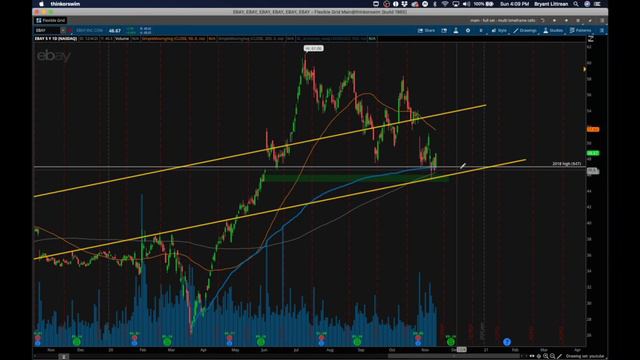640x360 pixels.
Task: Click the Bryant Littrean user name in menu bar
Action: (x=551, y=4)
